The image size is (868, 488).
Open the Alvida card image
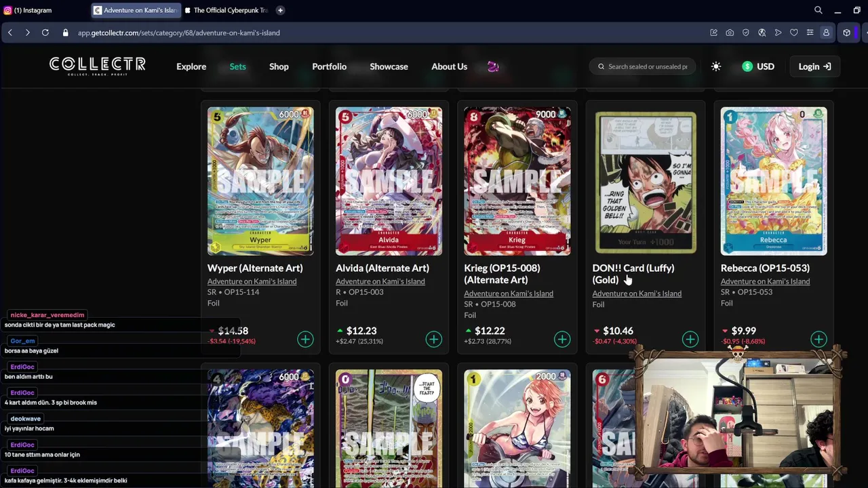click(389, 181)
